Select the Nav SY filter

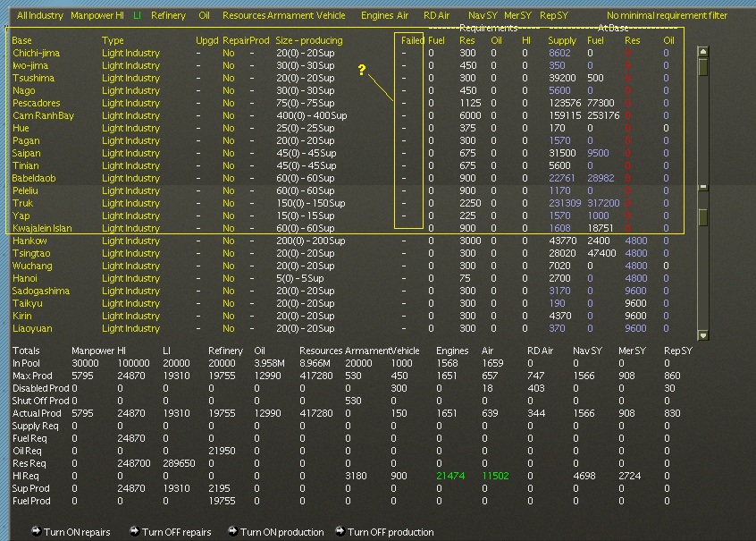(x=483, y=15)
